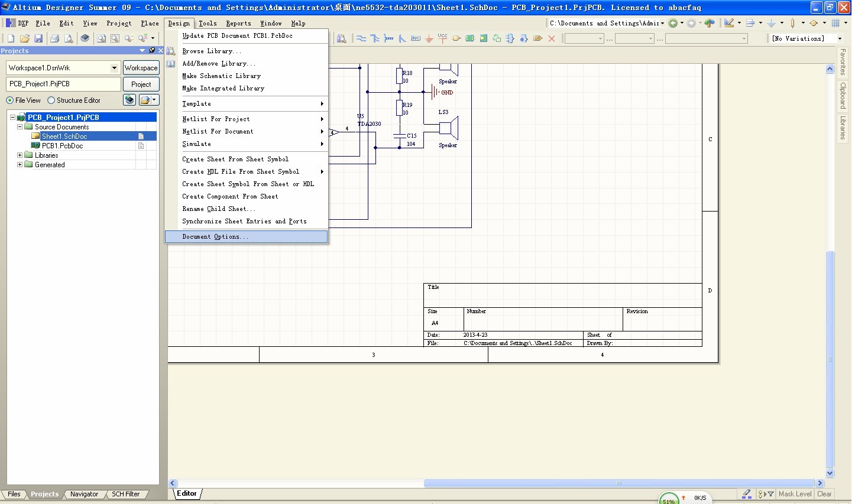
Task: Open the devices view icon
Action: [x=85, y=38]
